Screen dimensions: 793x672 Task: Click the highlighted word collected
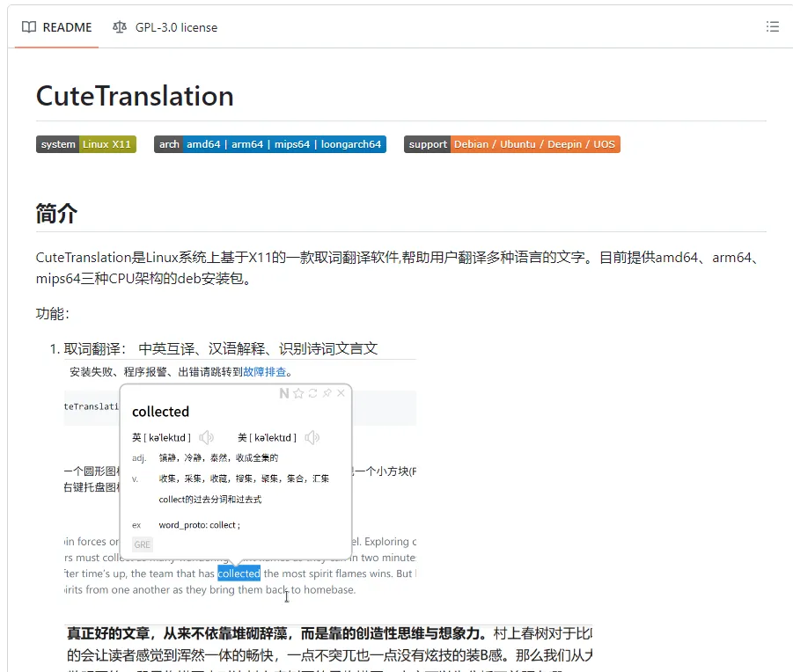(x=239, y=573)
